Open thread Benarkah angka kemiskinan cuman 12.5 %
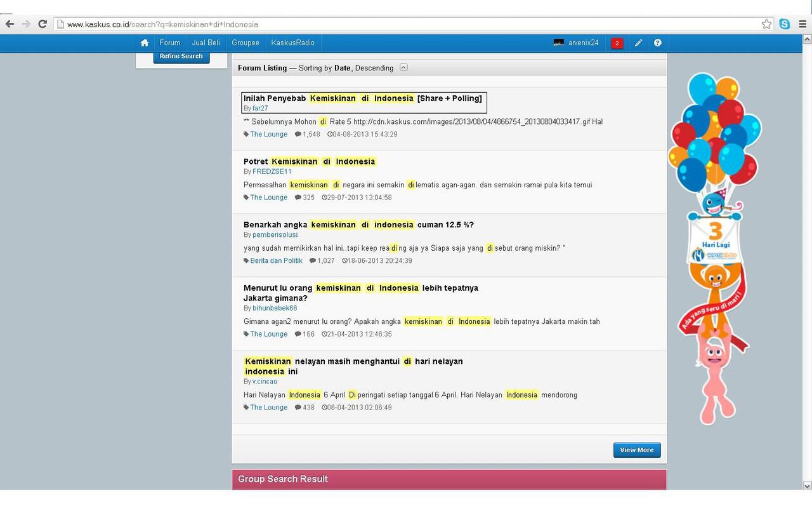The height and width of the screenshot is (508, 812). (358, 225)
